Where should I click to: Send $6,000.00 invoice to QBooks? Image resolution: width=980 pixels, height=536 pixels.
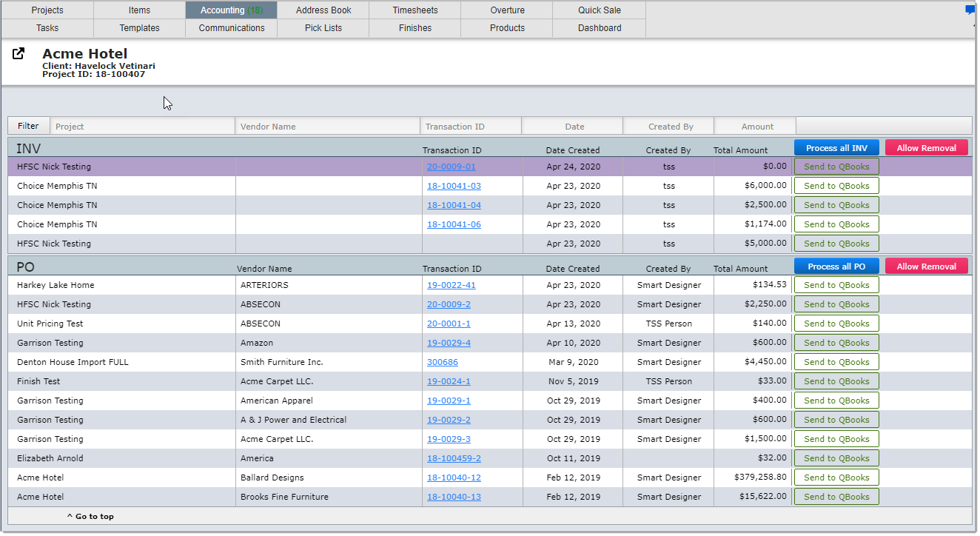[836, 186]
